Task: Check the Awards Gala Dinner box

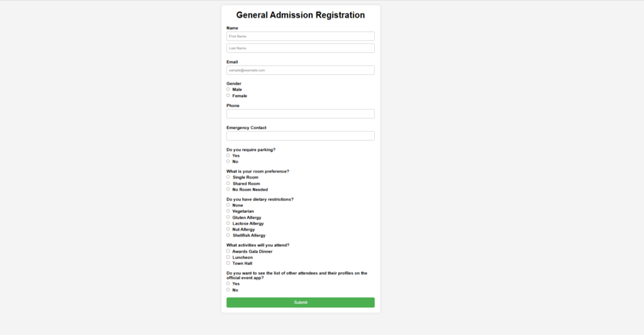Action: tap(228, 251)
